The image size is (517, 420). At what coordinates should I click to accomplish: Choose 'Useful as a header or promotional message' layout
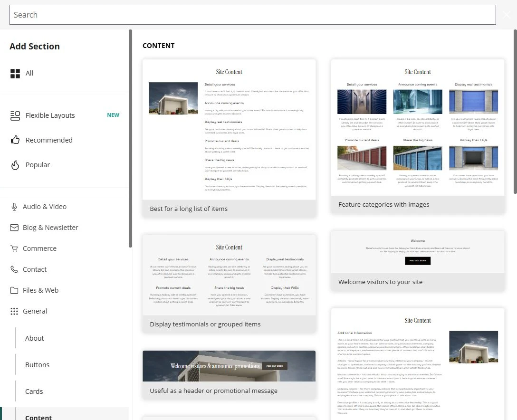coord(229,375)
